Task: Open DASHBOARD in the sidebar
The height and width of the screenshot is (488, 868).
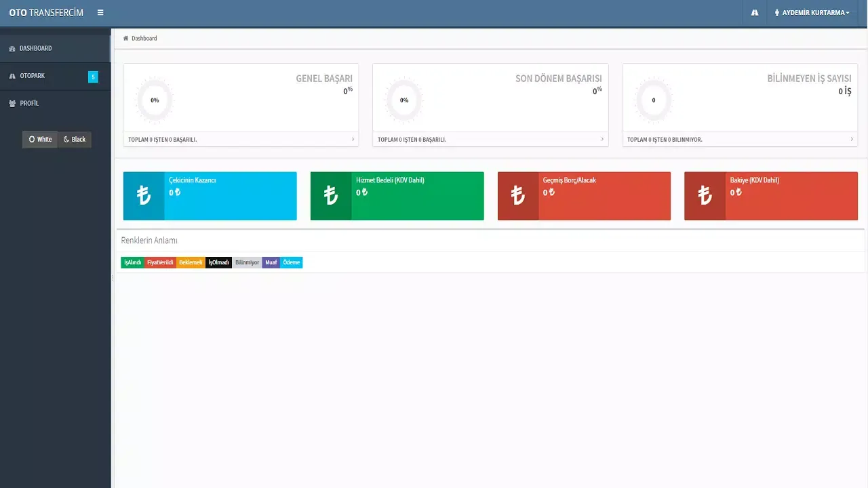Action: pos(55,48)
